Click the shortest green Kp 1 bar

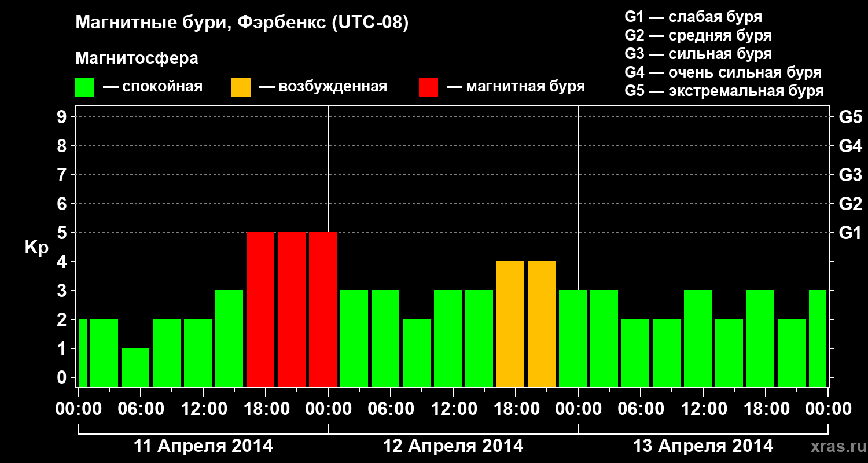coord(135,368)
